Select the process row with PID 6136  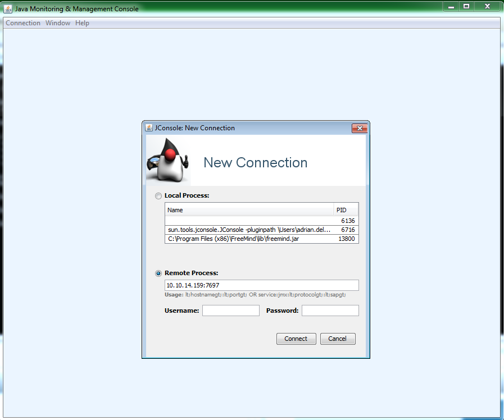(x=262, y=221)
